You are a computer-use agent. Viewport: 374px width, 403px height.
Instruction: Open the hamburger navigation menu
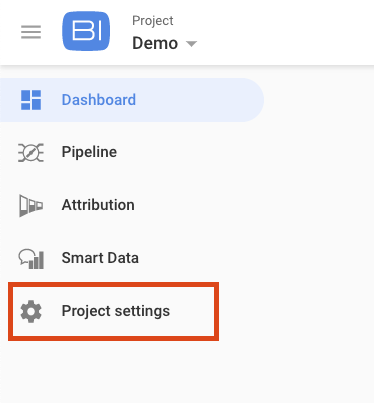pyautogui.click(x=31, y=32)
